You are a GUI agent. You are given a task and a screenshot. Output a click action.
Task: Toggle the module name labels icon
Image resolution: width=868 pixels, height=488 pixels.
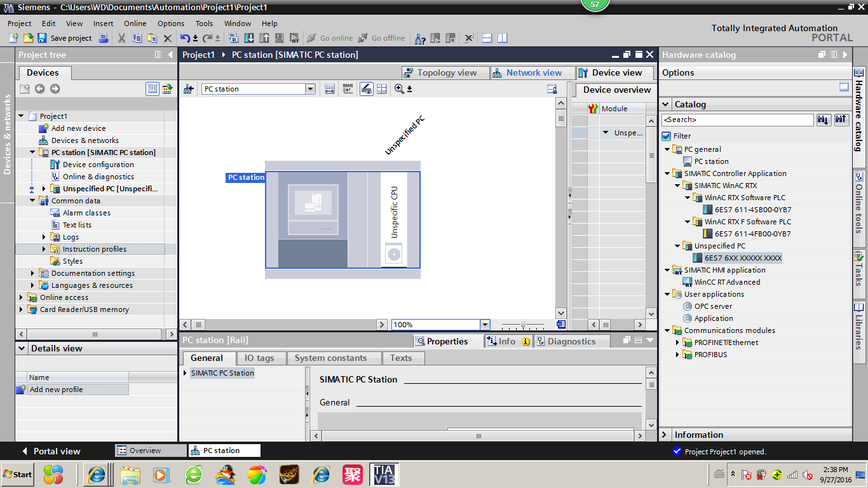click(348, 89)
